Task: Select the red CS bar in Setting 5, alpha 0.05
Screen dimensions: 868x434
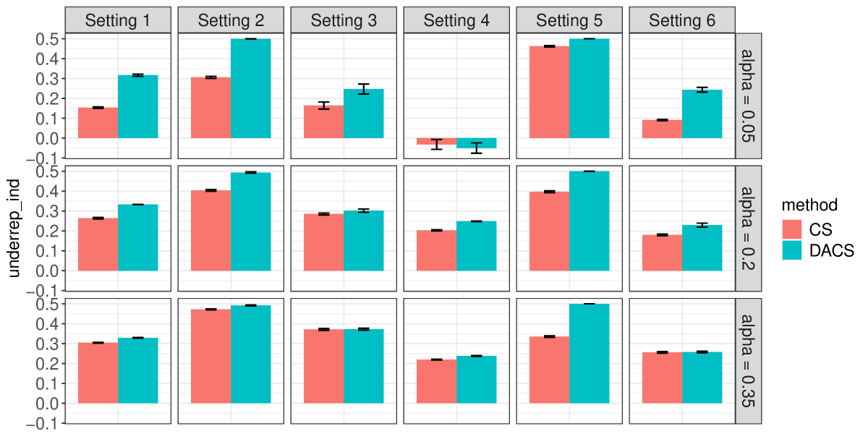Action: click(x=550, y=92)
